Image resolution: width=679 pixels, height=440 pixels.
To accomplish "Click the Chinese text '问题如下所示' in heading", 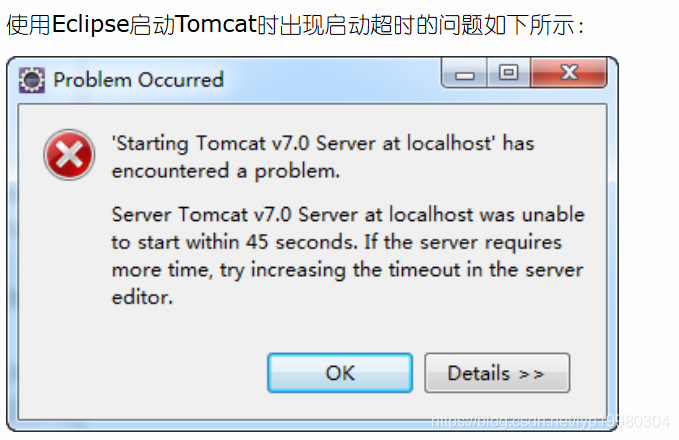I will pyautogui.click(x=506, y=25).
